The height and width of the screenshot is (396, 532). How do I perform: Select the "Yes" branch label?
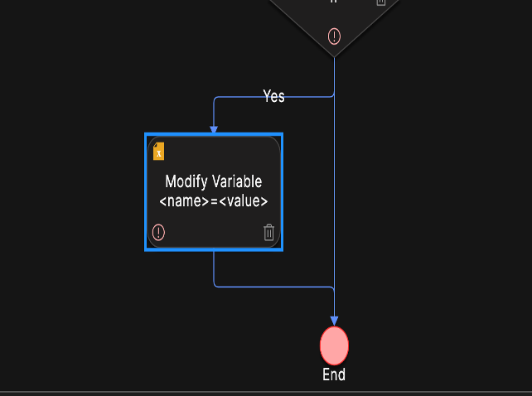[x=273, y=96]
